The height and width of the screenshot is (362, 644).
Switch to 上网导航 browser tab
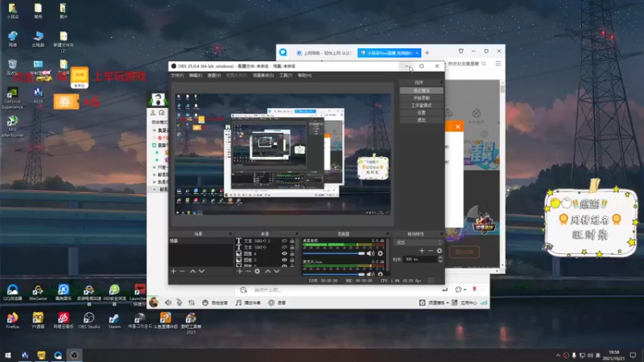coord(324,53)
